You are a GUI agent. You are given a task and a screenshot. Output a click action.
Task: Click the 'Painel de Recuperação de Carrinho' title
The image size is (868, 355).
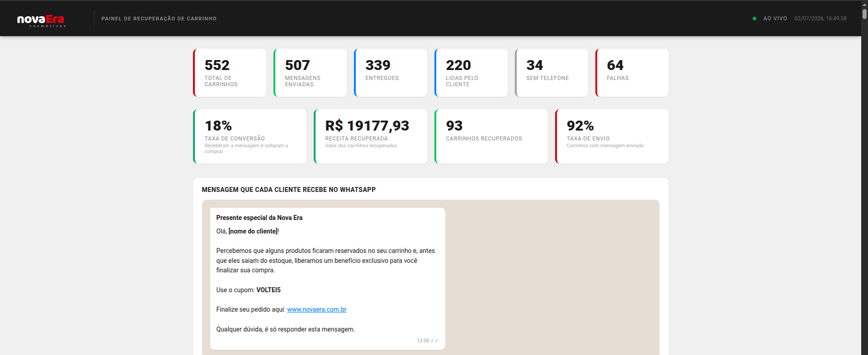coord(159,19)
